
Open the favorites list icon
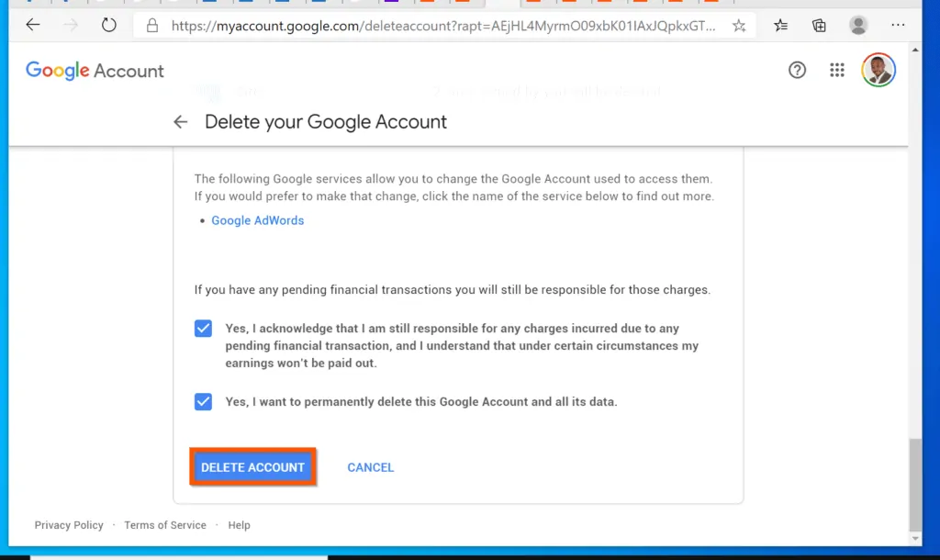[780, 25]
